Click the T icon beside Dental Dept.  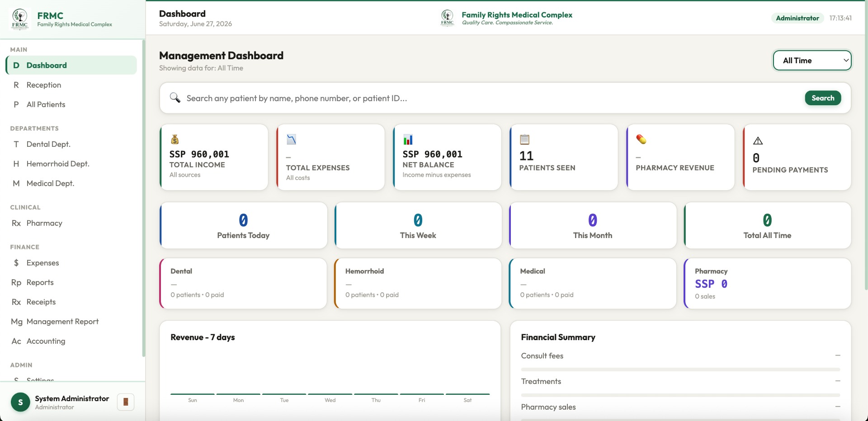point(16,144)
